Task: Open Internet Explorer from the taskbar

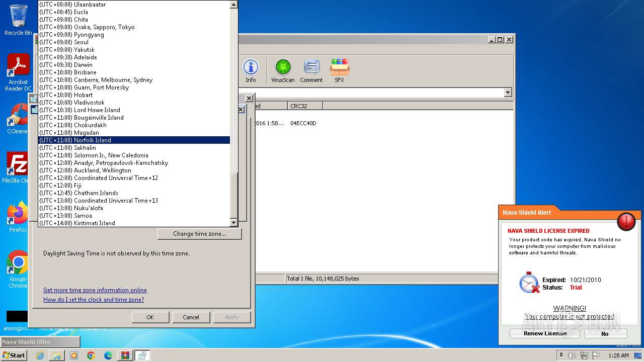Action: tap(40, 355)
